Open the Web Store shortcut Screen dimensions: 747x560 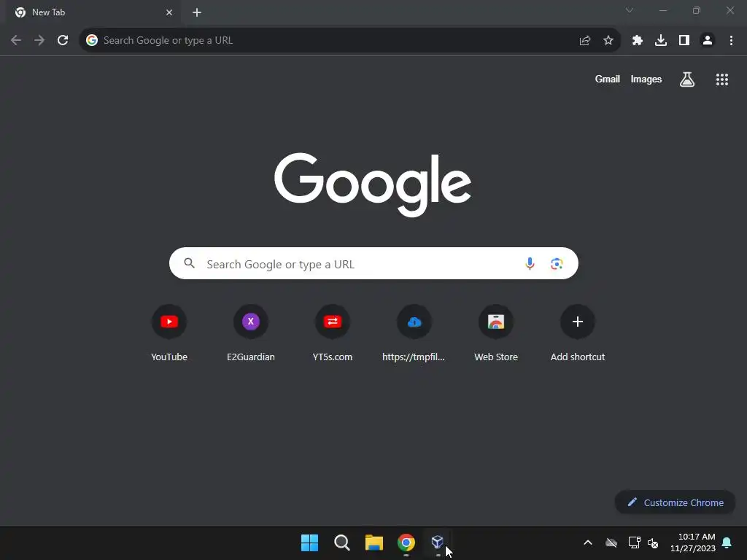pos(496,333)
